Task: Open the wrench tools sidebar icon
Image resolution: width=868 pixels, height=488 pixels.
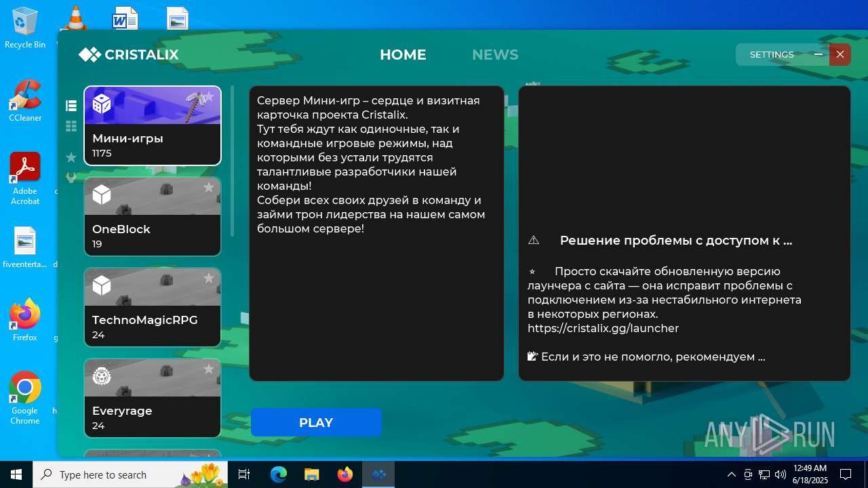Action: (x=71, y=178)
